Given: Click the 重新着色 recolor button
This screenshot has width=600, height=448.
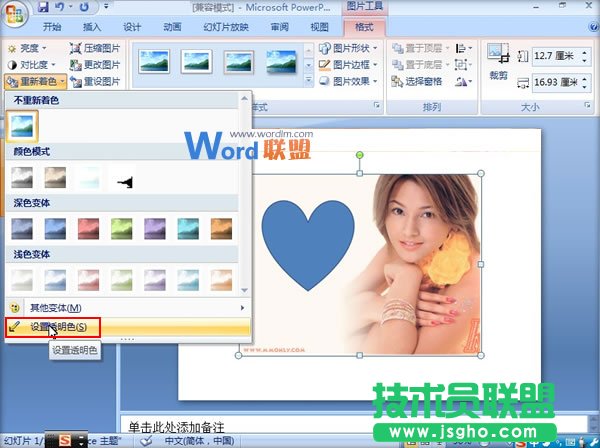Looking at the screenshot, I should click(x=35, y=81).
